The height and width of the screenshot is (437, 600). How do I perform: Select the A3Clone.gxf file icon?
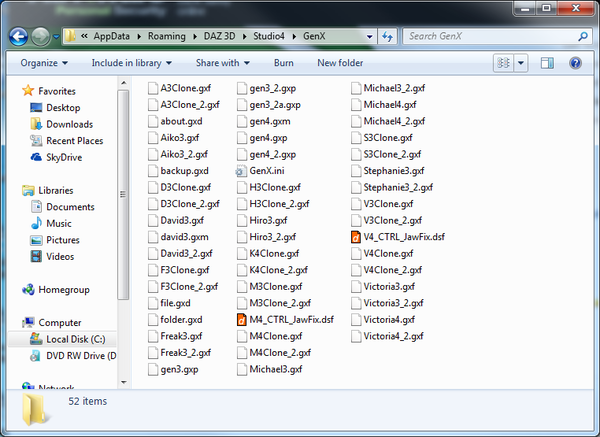pyautogui.click(x=153, y=88)
